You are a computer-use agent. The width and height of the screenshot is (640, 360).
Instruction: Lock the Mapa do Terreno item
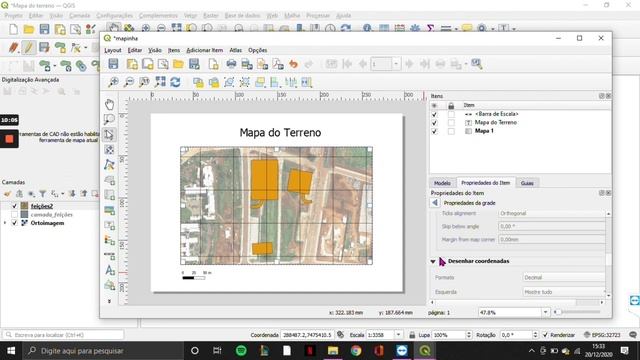[451, 123]
